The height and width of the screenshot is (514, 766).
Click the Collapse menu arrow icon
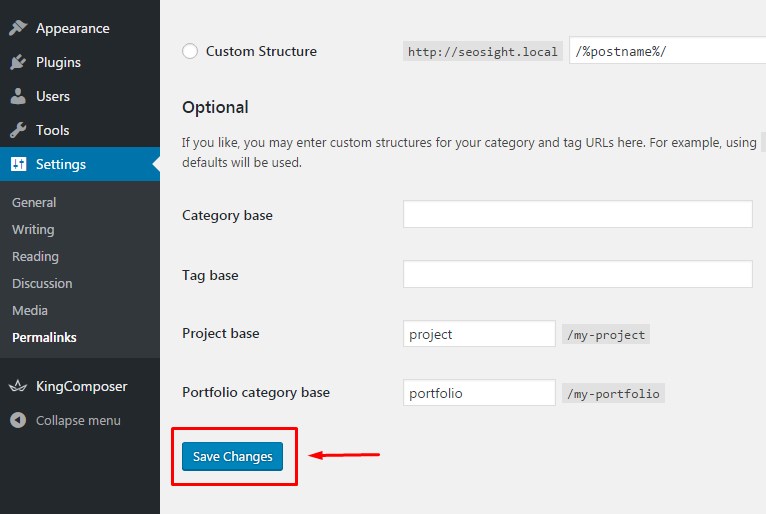[x=18, y=420]
